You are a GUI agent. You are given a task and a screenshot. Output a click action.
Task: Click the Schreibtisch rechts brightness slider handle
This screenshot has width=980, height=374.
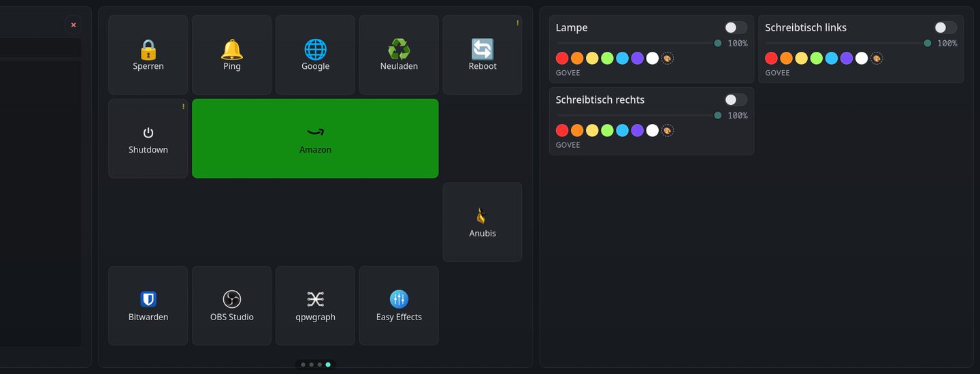point(717,115)
